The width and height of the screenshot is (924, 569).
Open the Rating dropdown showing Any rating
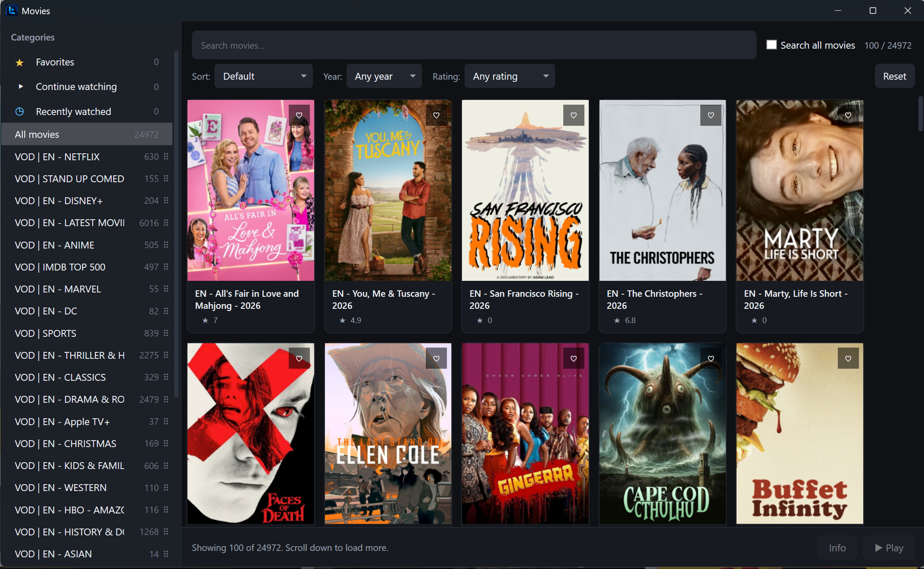(x=509, y=76)
